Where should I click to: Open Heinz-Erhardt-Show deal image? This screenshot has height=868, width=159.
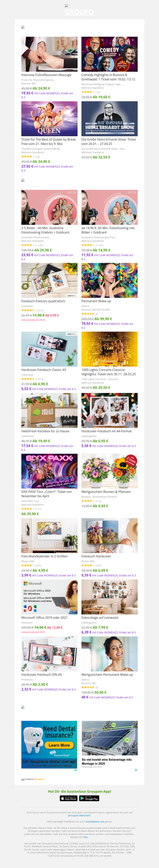click(109, 119)
